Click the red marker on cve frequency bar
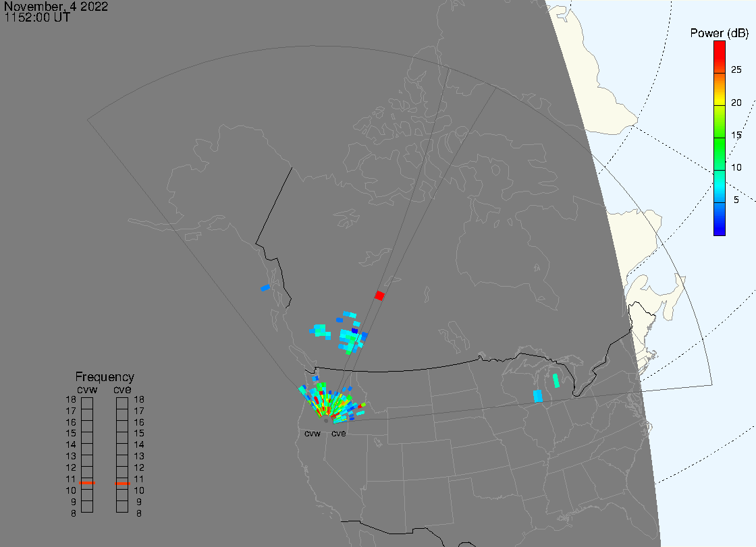This screenshot has width=756, height=547. [122, 484]
